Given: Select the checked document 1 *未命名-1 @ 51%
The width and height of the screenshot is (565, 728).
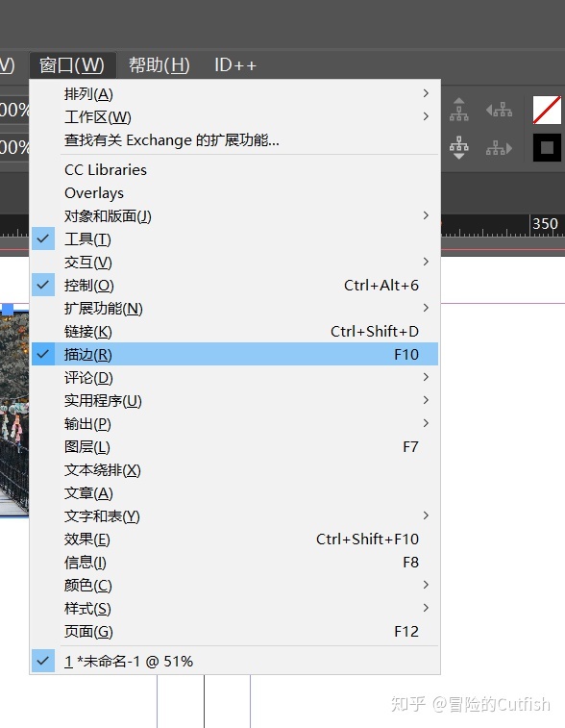Looking at the screenshot, I should click(x=234, y=661).
